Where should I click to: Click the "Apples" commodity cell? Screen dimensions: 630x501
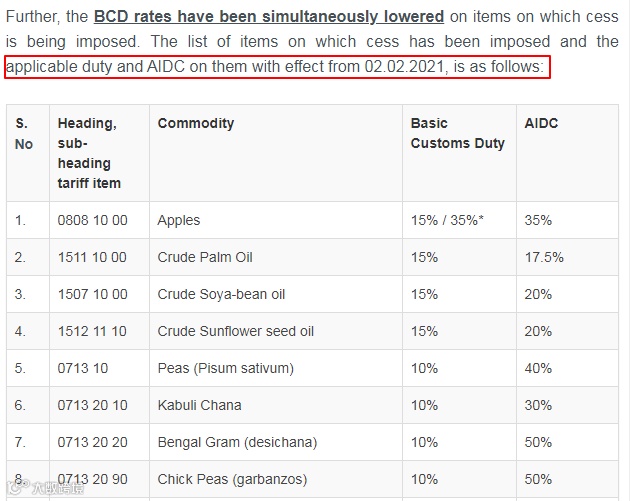coord(179,220)
